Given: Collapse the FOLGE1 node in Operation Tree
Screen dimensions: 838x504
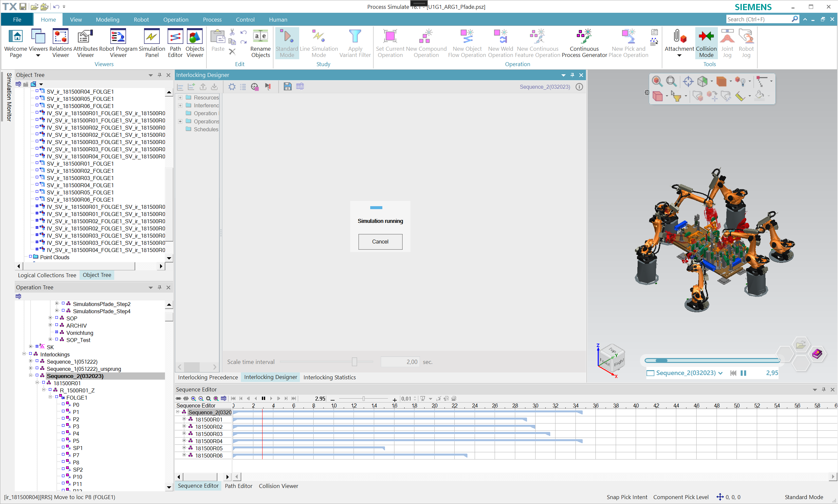Looking at the screenshot, I should 50,397.
